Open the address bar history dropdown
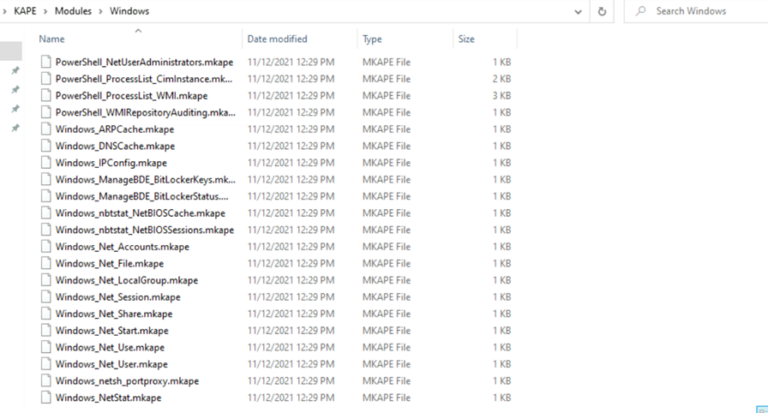 tap(578, 11)
